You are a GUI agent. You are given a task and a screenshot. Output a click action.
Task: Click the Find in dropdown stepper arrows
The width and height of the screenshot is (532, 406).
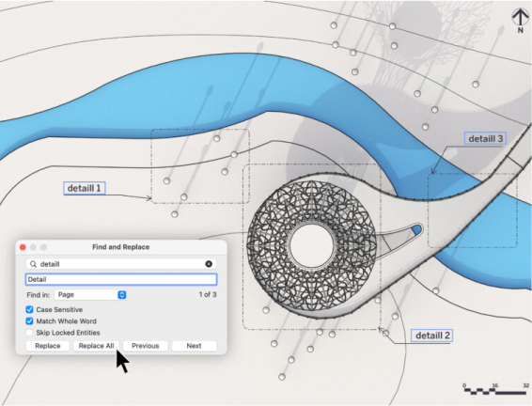pos(122,294)
